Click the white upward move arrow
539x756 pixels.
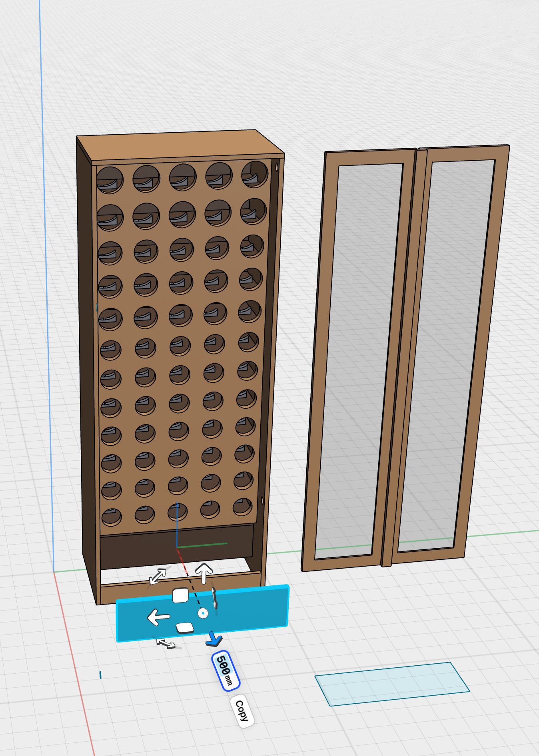point(204,573)
